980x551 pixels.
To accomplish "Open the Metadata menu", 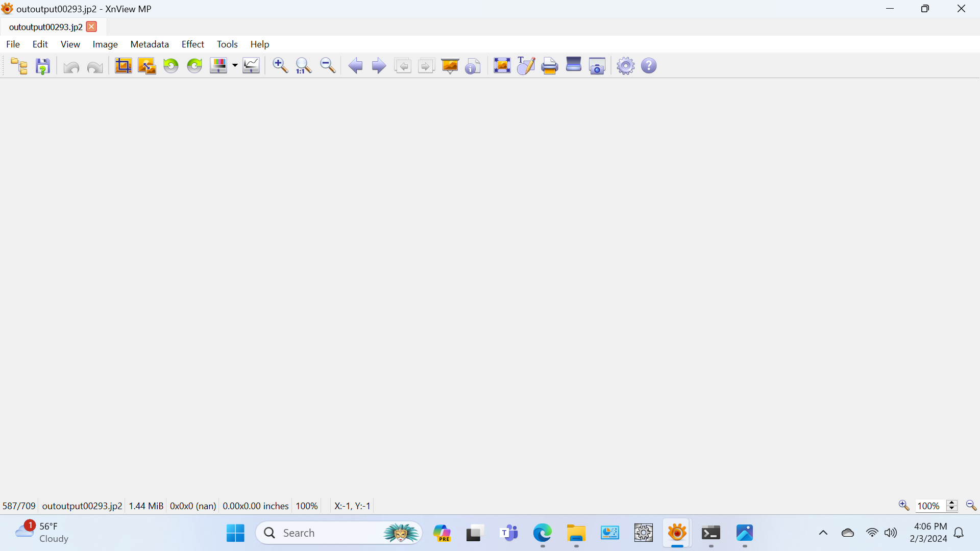I will [150, 44].
